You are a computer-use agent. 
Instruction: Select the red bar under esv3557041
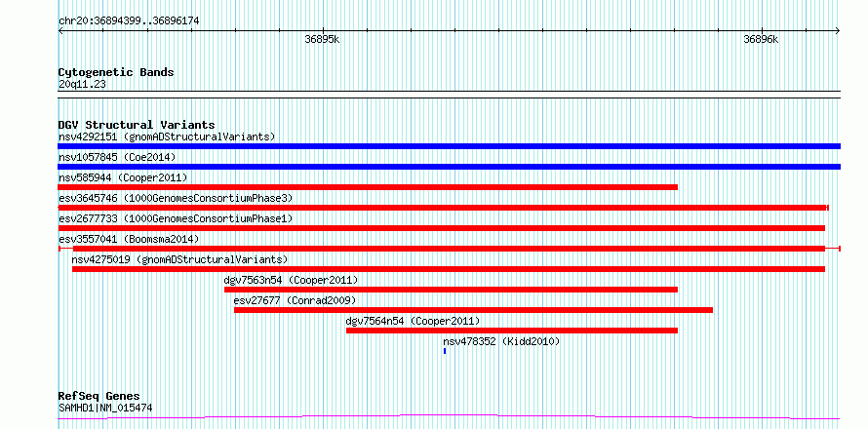[449, 249]
